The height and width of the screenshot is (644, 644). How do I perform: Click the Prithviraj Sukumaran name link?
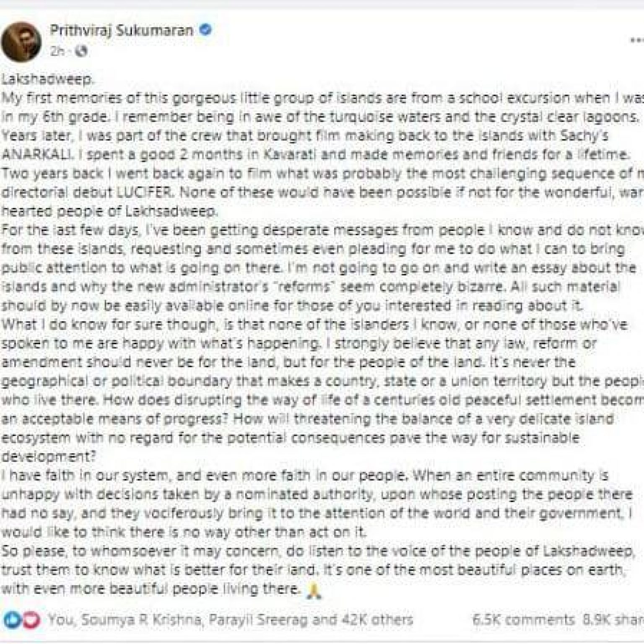[x=122, y=31]
